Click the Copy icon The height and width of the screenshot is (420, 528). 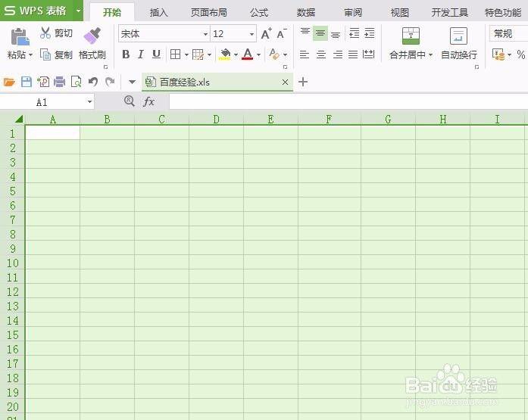[45, 54]
